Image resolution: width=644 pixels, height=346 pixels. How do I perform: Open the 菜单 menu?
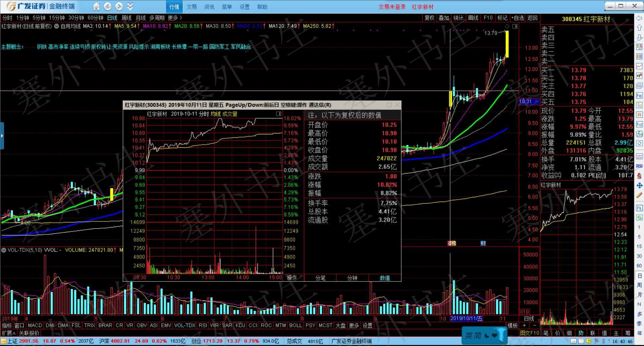[227, 7]
